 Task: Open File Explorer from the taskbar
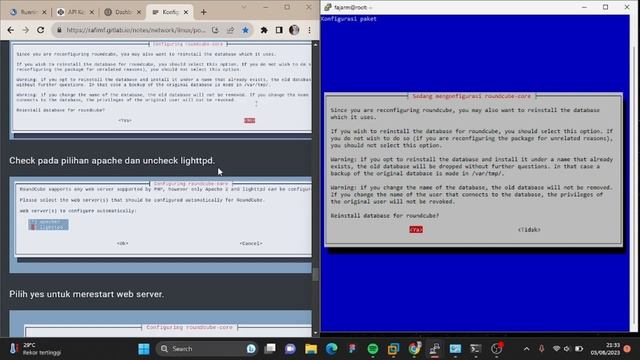(311, 349)
